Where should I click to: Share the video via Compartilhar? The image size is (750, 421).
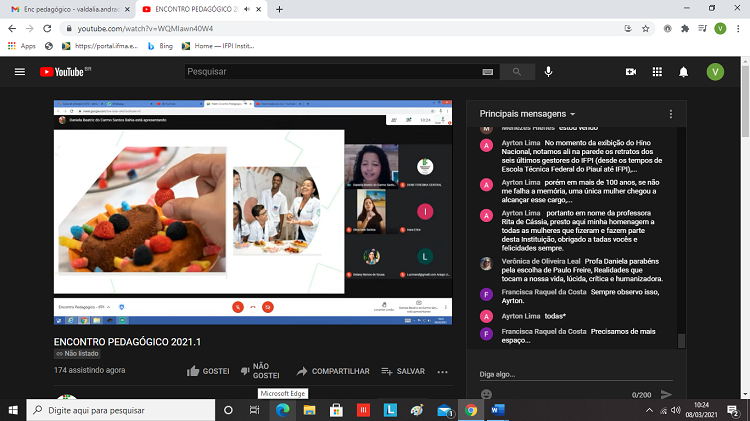[x=333, y=371]
